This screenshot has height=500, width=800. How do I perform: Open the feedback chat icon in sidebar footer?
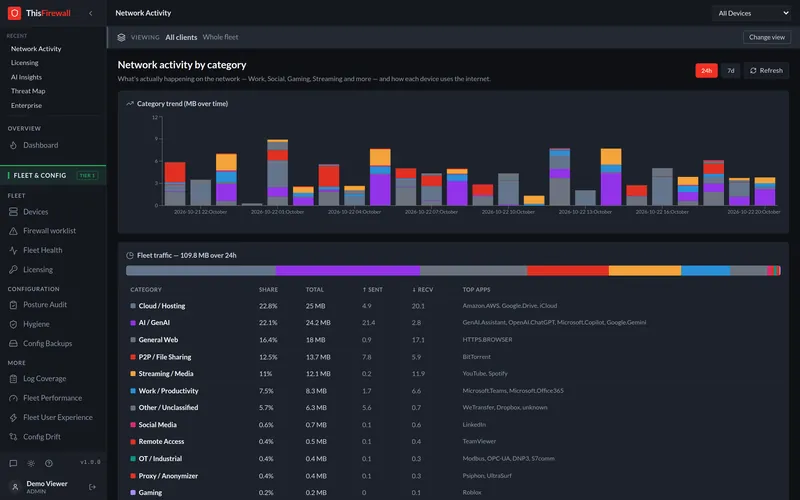pos(13,463)
